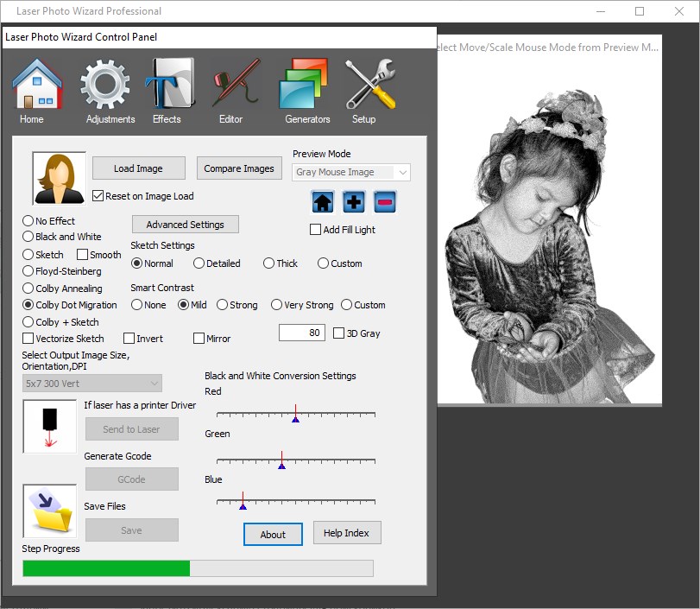Open the Editor paintbrush panel
Screen dimensions: 700x609
click(231, 86)
